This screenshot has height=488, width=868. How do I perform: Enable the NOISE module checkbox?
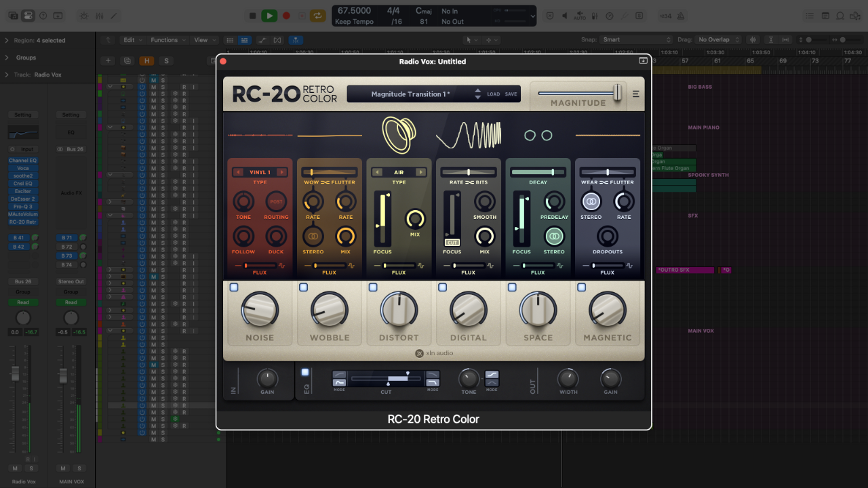coord(234,287)
